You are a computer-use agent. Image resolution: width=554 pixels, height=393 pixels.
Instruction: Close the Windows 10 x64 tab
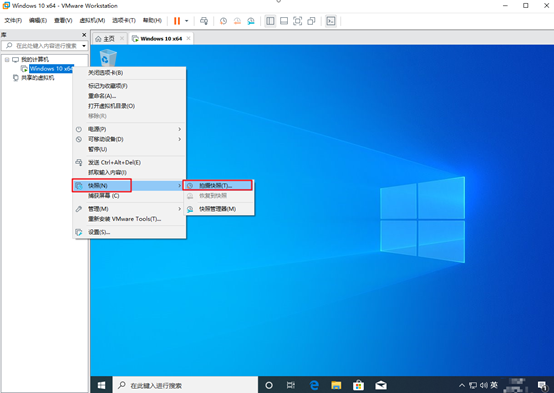click(189, 38)
